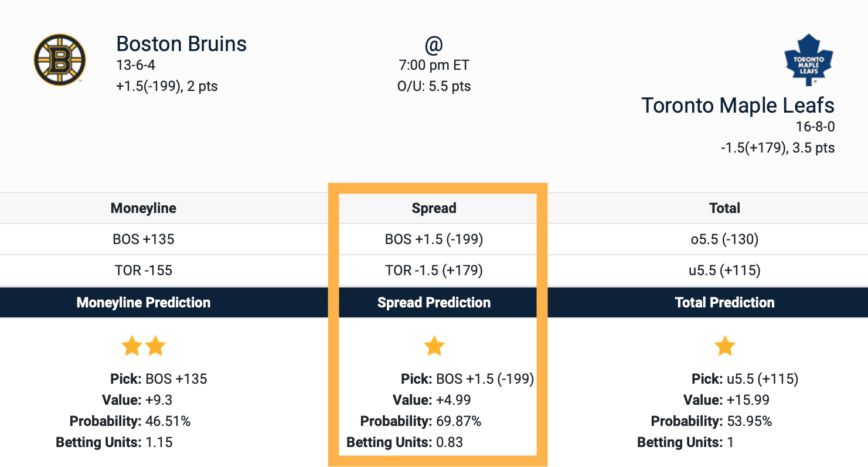Select the Moneyline column header
Viewport: 868px width, 467px height.
point(143,208)
